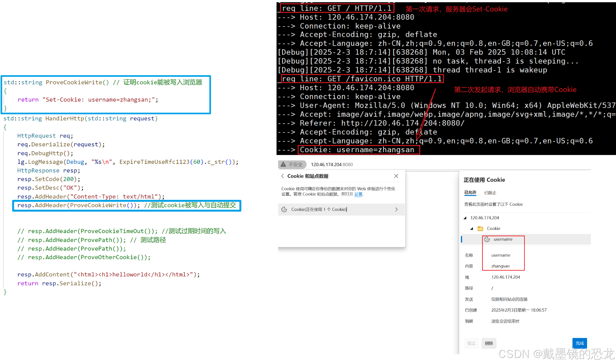The width and height of the screenshot is (616, 364).
Task: Click the resp.AddContent helloworld code line
Action: (x=108, y=275)
